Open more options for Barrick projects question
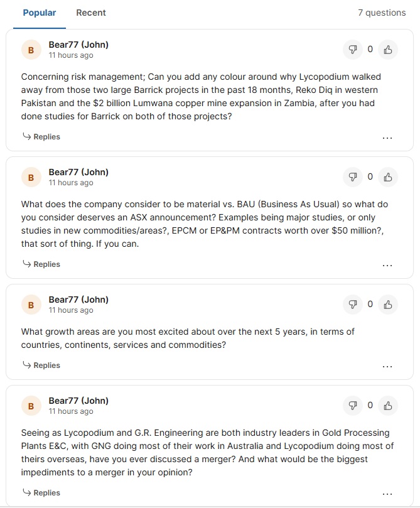 pos(387,138)
